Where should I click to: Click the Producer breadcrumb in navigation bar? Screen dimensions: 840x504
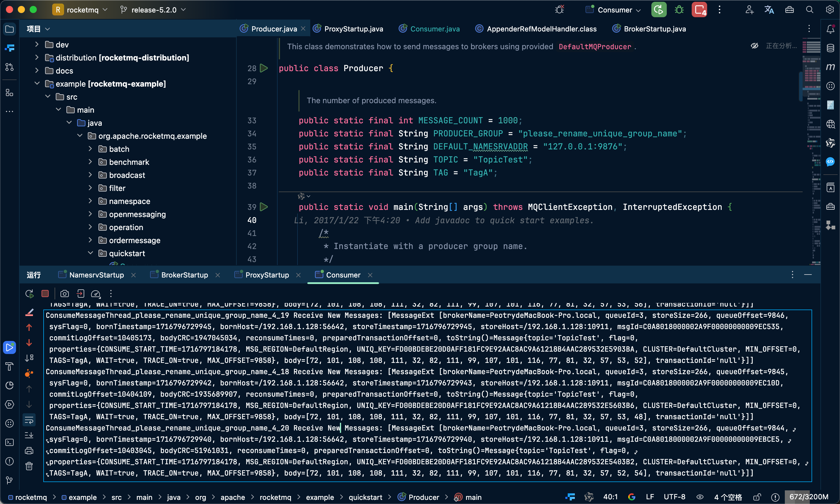pyautogui.click(x=419, y=497)
